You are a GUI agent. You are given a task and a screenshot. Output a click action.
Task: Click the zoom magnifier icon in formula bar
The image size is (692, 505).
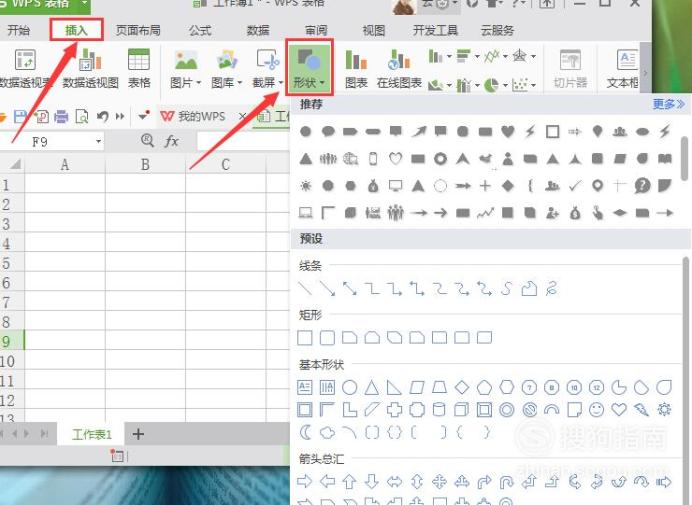147,141
